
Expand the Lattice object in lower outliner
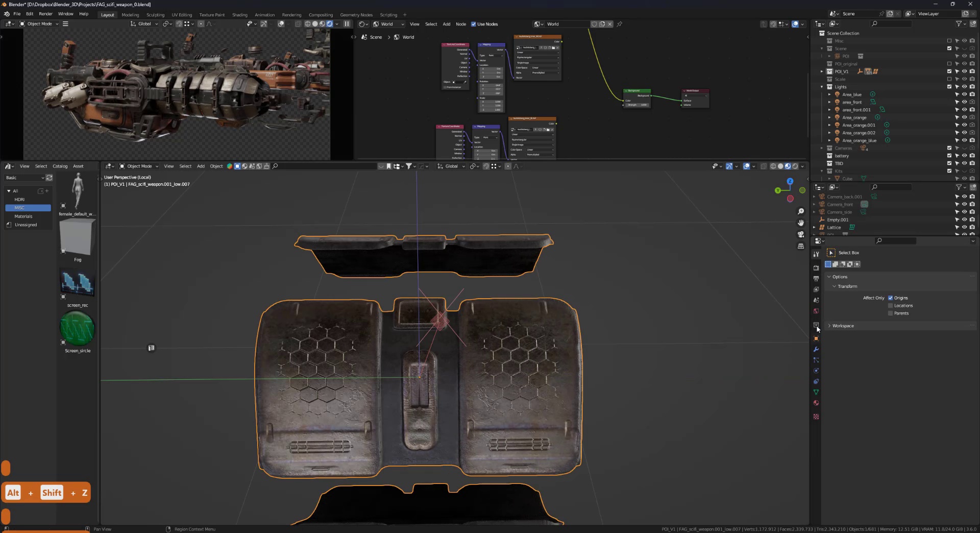pyautogui.click(x=814, y=227)
